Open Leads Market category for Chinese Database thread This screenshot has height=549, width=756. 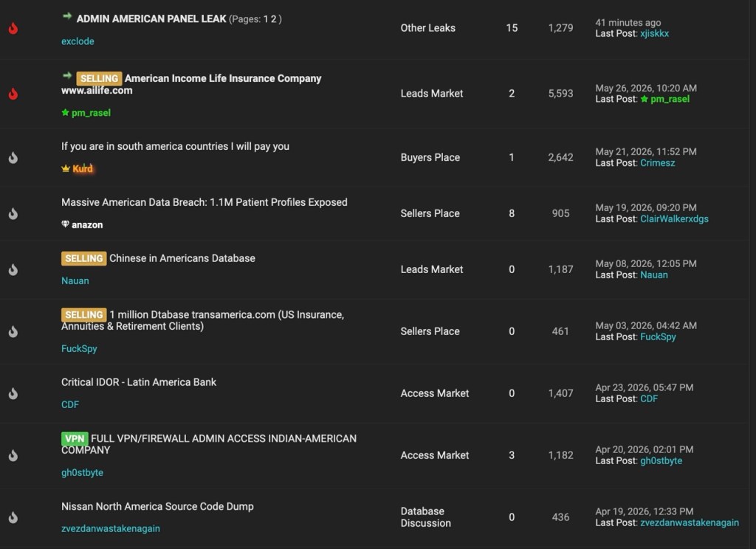point(431,269)
